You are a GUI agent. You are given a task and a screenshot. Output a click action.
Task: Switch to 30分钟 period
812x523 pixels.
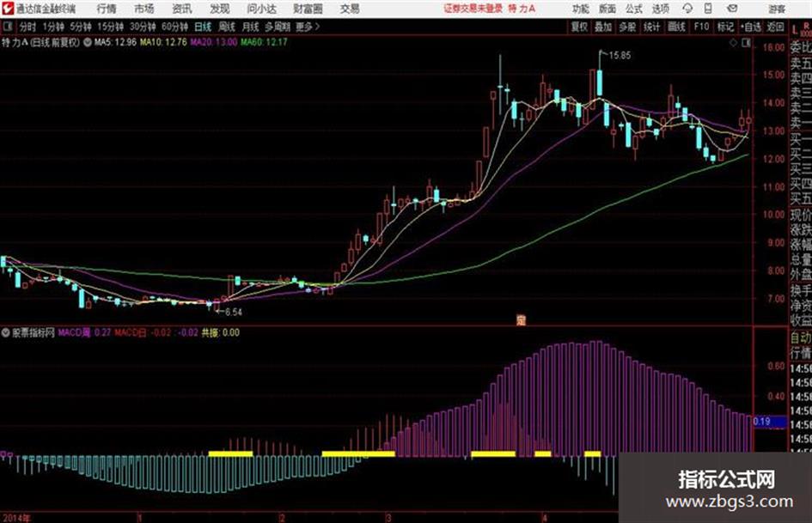[143, 27]
